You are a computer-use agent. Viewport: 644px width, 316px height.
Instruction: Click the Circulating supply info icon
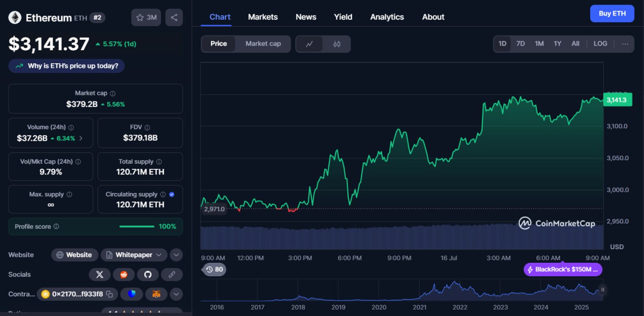[163, 194]
